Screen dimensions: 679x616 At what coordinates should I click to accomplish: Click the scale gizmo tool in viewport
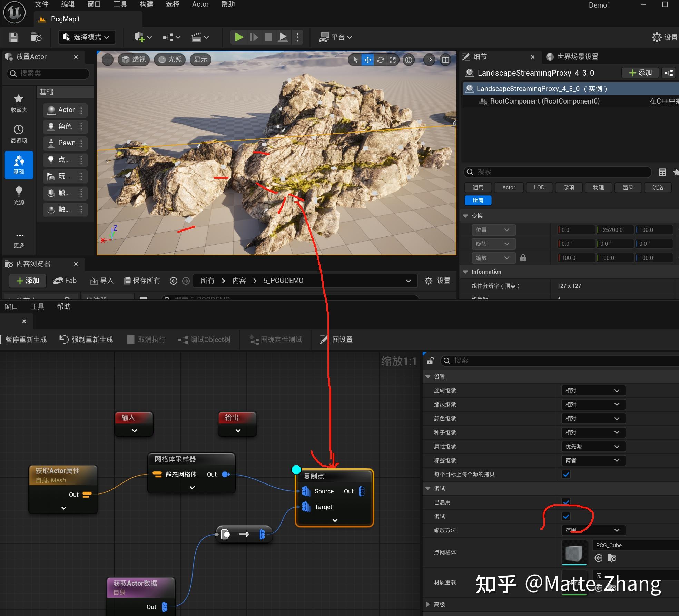tap(393, 60)
